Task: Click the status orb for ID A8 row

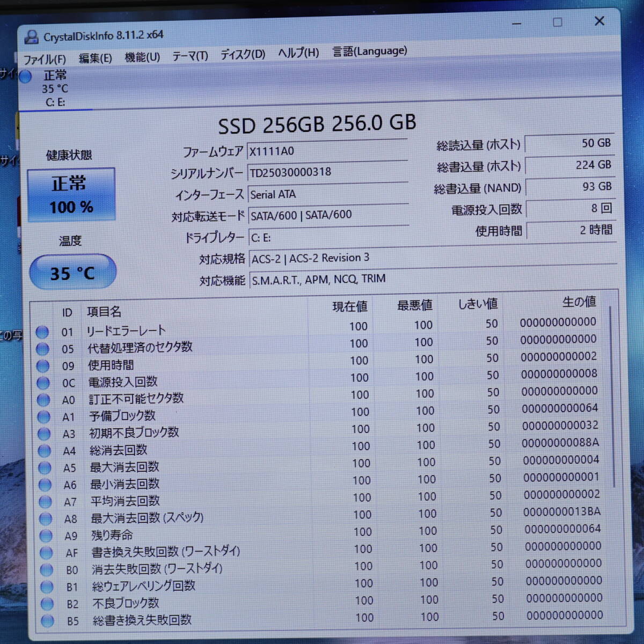Action: pos(46,519)
